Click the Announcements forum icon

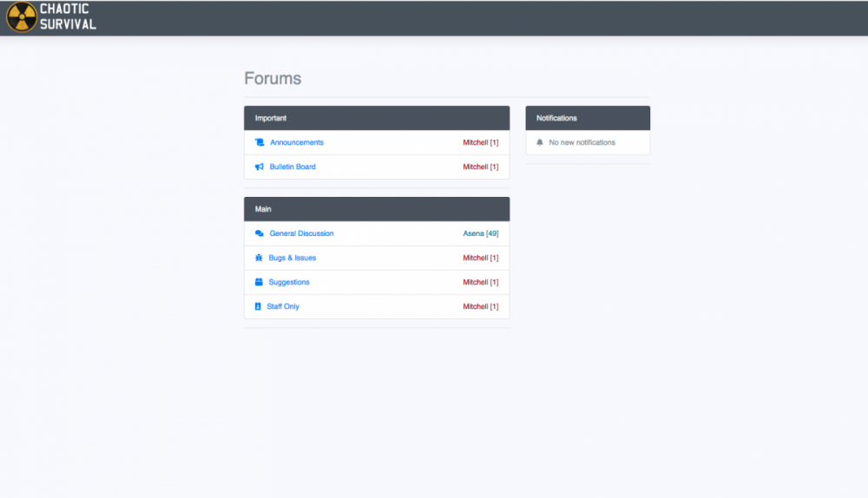coord(259,142)
